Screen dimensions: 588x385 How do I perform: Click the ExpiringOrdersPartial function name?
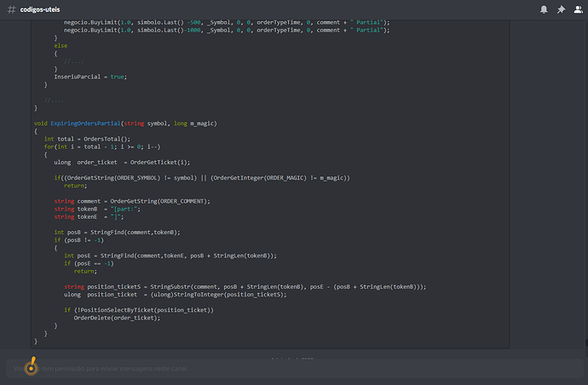(x=85, y=124)
